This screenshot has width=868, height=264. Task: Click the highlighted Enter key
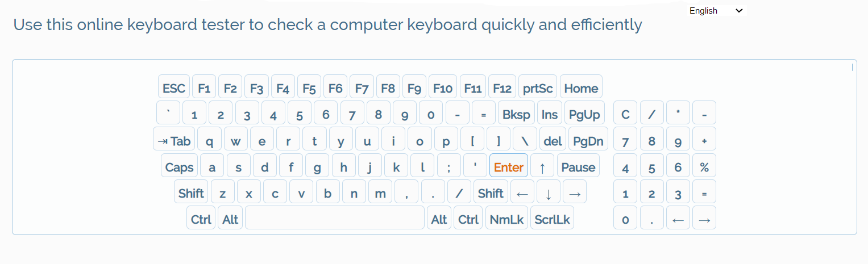[508, 167]
